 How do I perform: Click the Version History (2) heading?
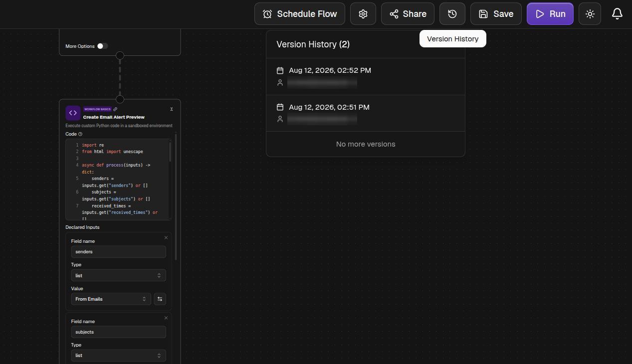point(313,44)
